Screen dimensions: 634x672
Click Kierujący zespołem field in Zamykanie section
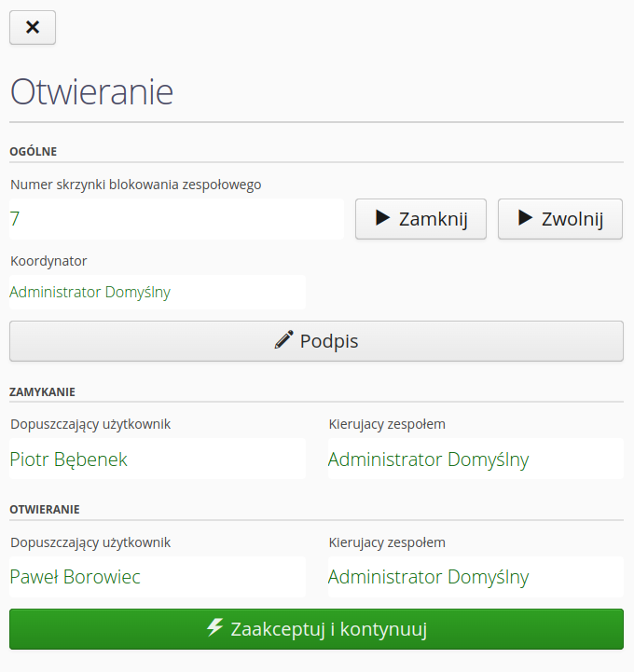(x=475, y=459)
